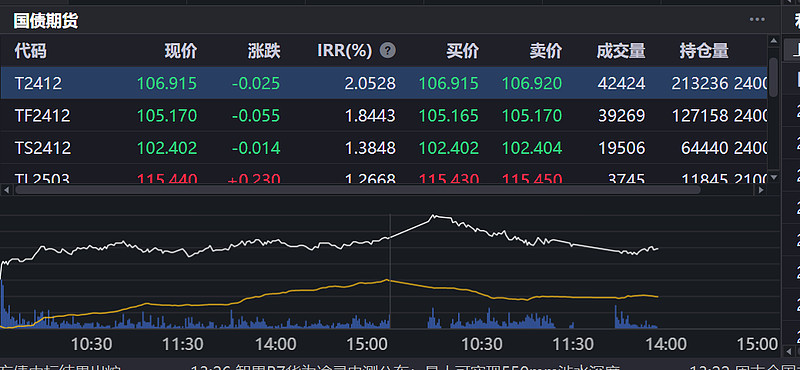This screenshot has height=370, width=800.
Task: Click the horizontal scrollbar thumb
Action: (x=358, y=190)
